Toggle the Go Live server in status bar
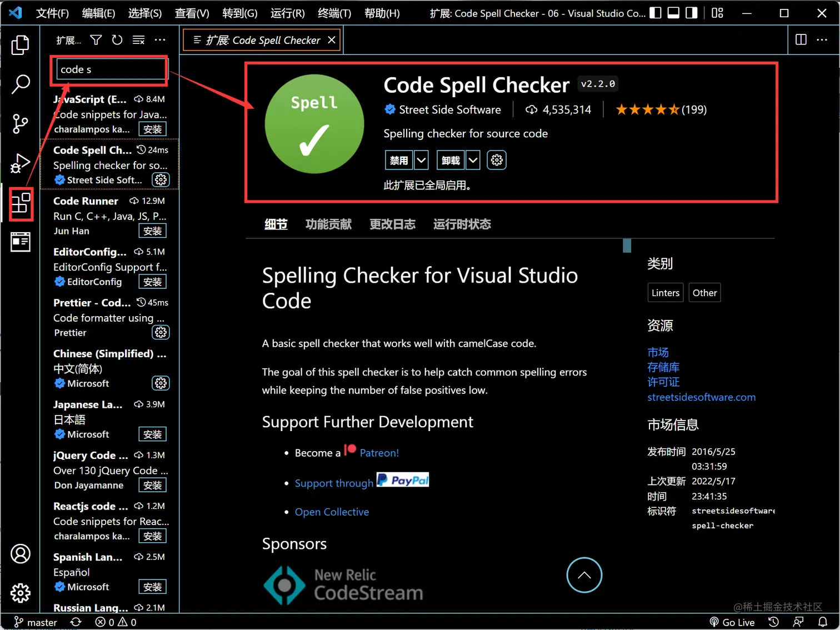The image size is (840, 630). click(x=732, y=622)
